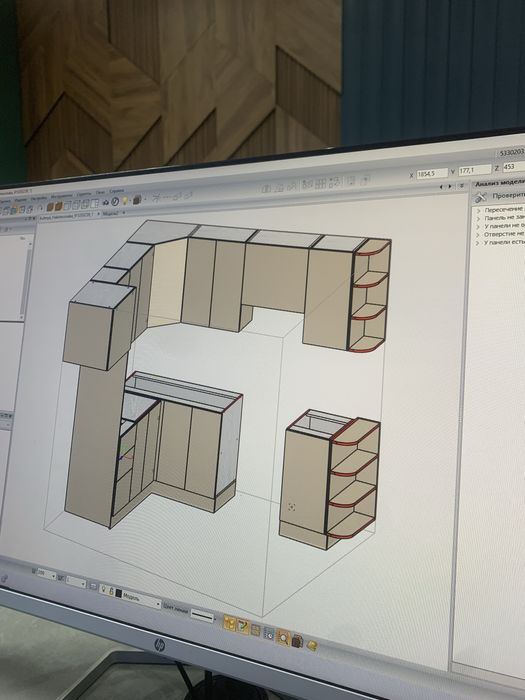Open the second small dropdown in bottom bar
The height and width of the screenshot is (700, 525).
click(76, 583)
